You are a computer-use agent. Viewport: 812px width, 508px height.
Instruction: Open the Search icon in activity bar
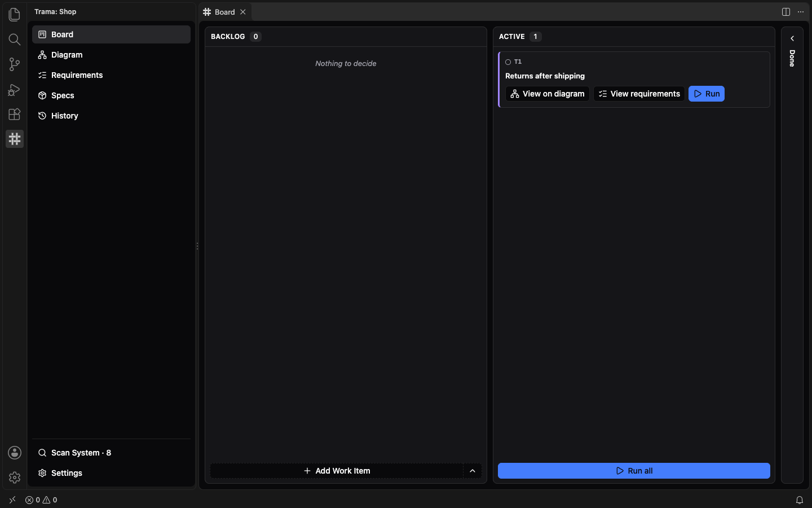[15, 40]
